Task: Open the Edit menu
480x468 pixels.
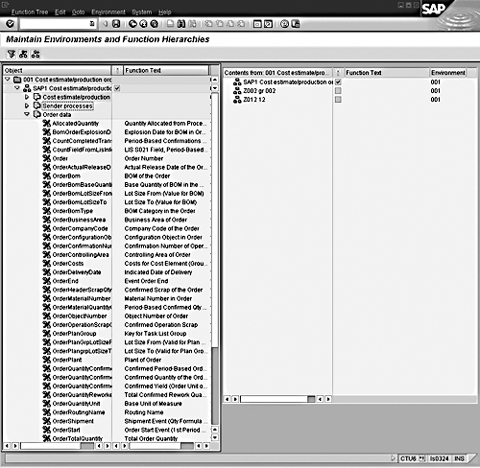Action: coord(60,12)
